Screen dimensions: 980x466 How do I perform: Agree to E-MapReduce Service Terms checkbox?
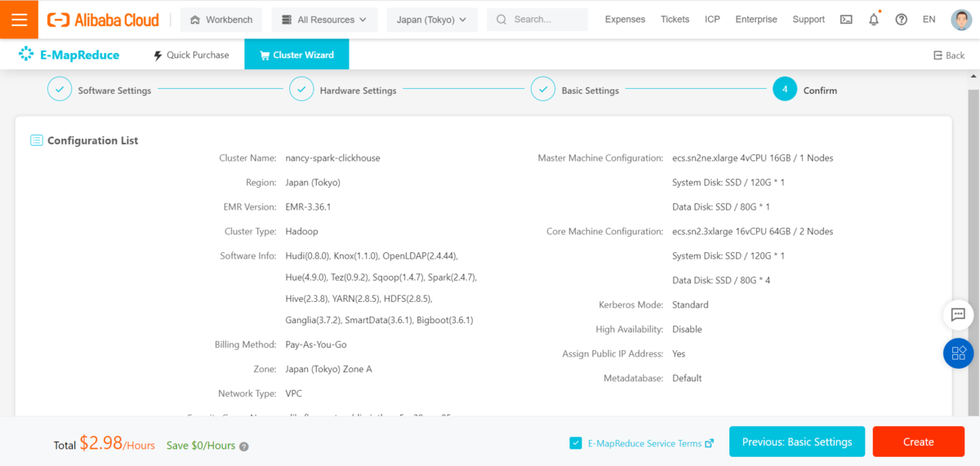click(x=576, y=443)
